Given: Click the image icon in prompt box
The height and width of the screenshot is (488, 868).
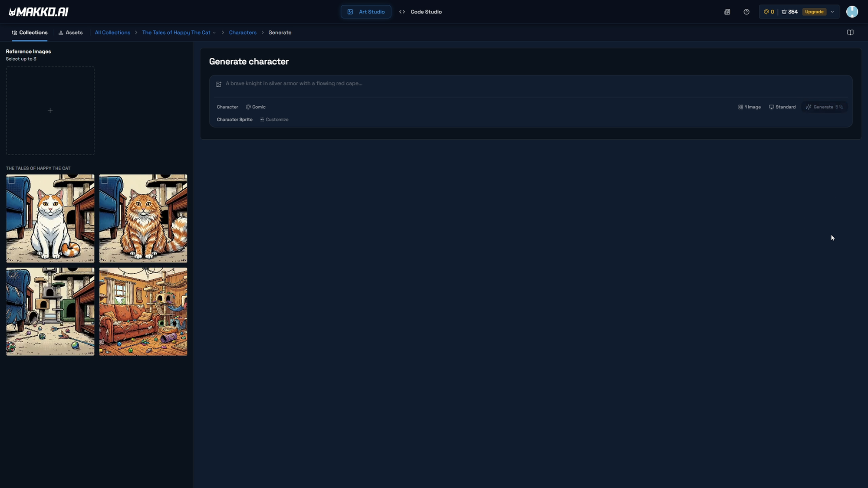Looking at the screenshot, I should click(x=219, y=84).
